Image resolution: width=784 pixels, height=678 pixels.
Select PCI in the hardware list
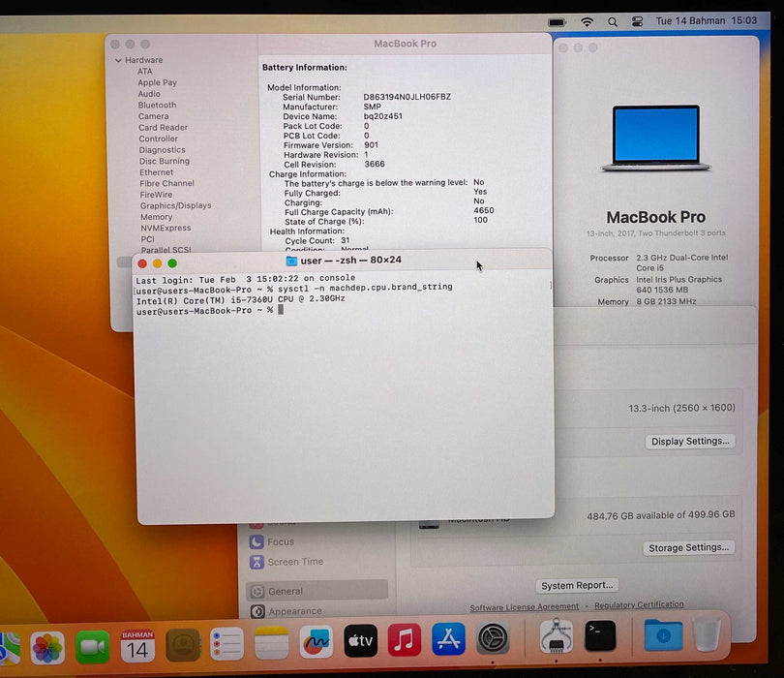[147, 239]
